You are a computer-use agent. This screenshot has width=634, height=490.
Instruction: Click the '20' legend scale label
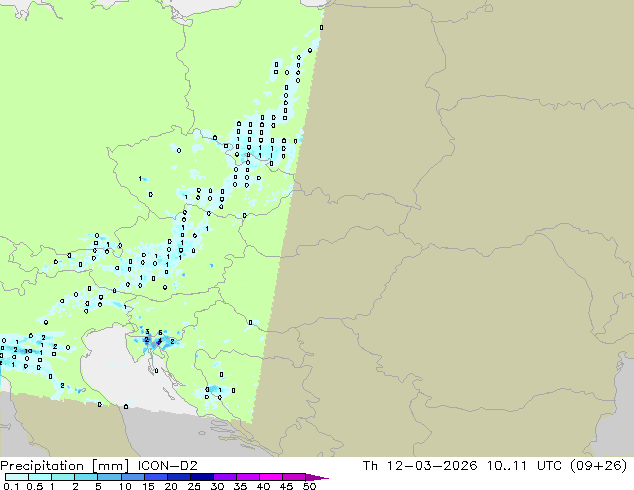[171, 486]
